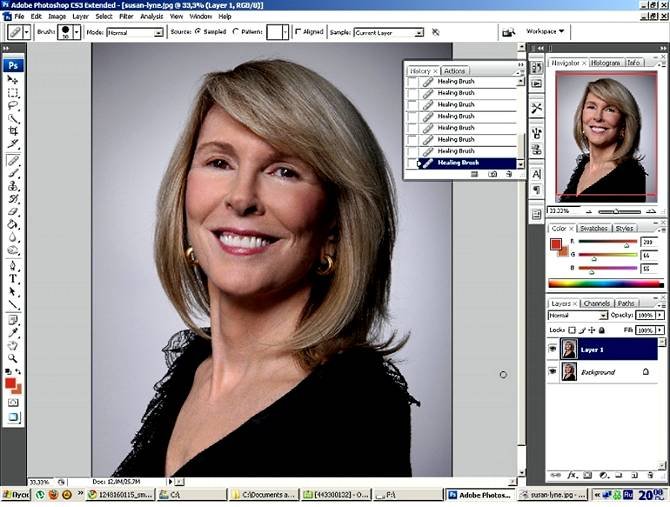This screenshot has width=670, height=507.
Task: Select the Zoom magnifier tool
Action: (x=13, y=358)
